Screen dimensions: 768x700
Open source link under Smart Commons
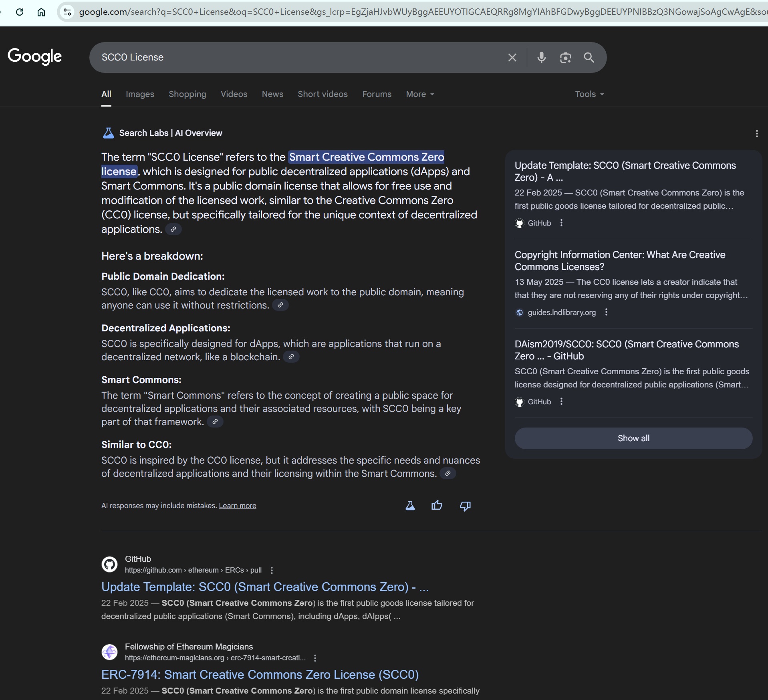pos(215,422)
